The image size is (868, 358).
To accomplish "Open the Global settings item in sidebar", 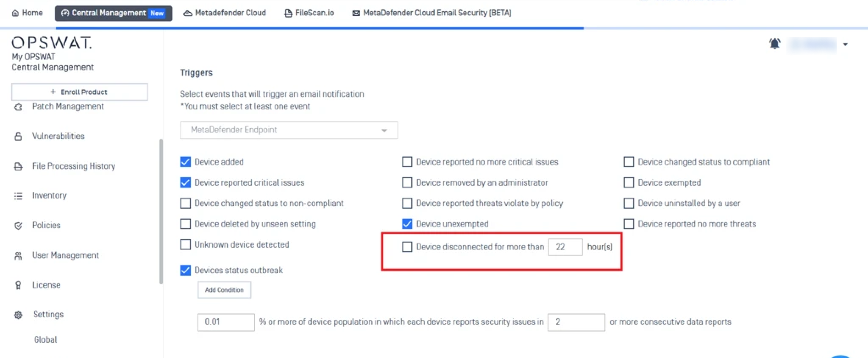I will pos(45,339).
